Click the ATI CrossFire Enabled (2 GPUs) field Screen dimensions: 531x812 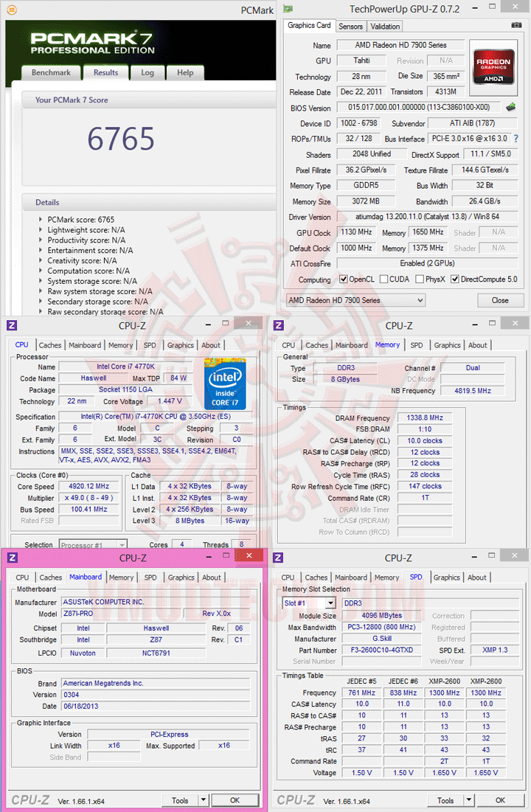(428, 263)
